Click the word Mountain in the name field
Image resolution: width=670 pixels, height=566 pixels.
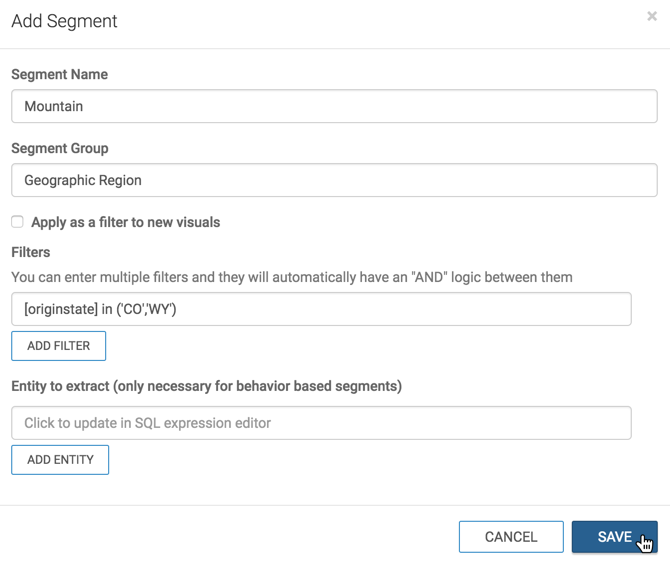click(x=53, y=106)
